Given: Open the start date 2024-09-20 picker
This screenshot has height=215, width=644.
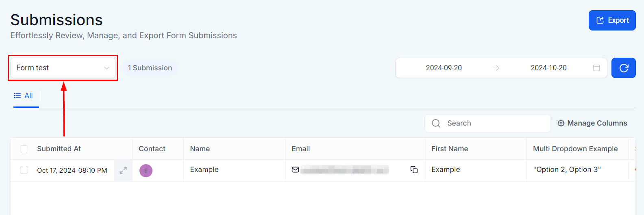Looking at the screenshot, I should [444, 68].
